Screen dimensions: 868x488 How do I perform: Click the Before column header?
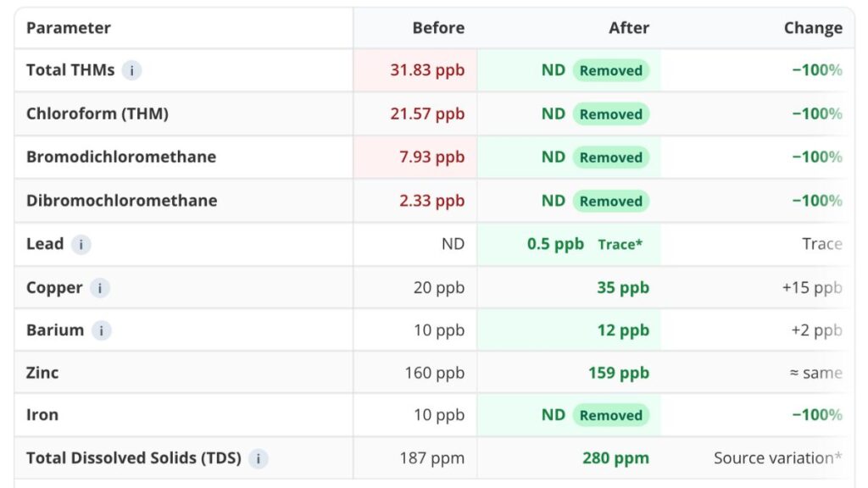438,28
